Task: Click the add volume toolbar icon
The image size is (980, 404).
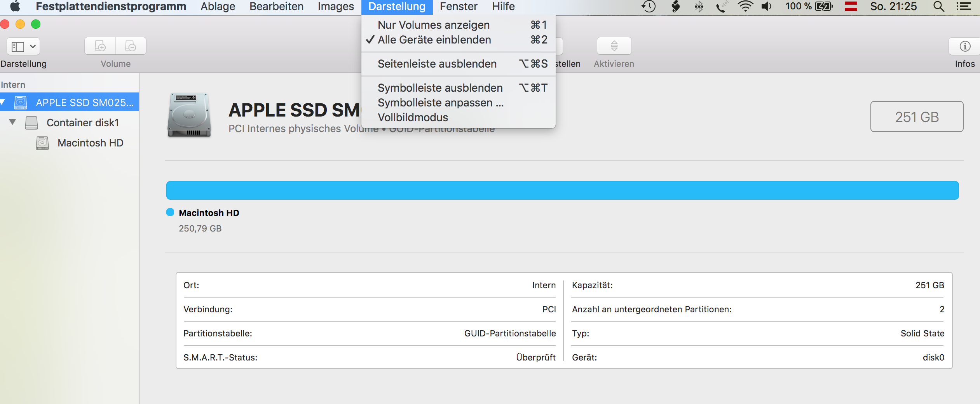Action: click(x=100, y=46)
